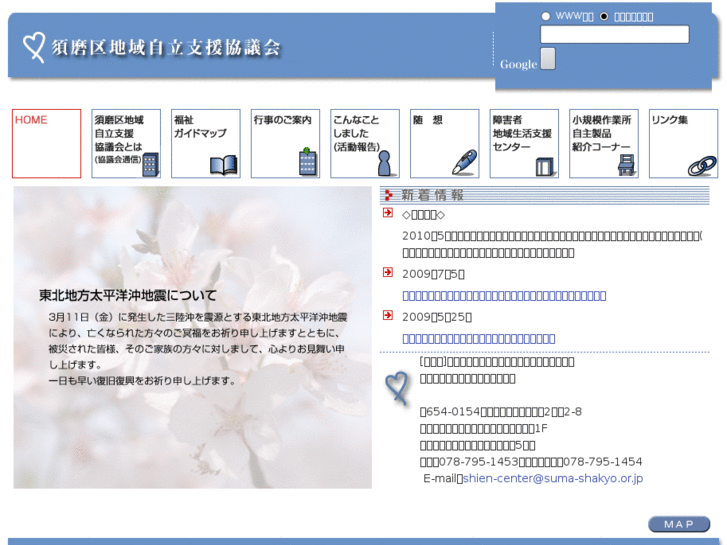Open the こんなことしました activity report tile
The image size is (727, 545).
365,143
